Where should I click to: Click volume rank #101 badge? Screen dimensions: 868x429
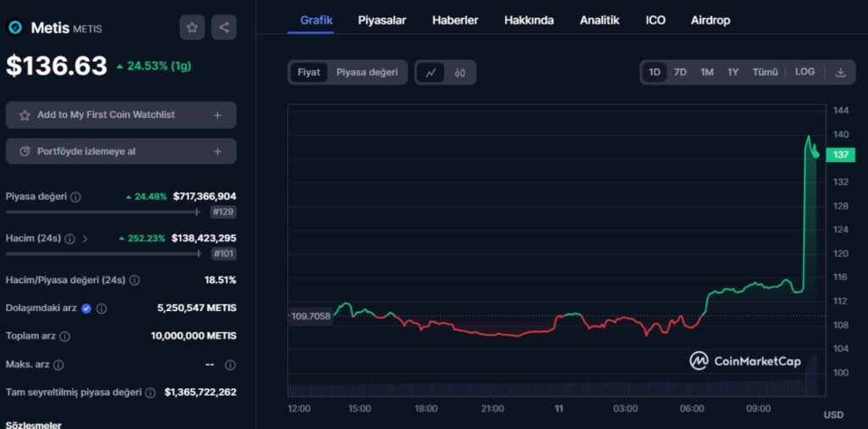pos(223,254)
